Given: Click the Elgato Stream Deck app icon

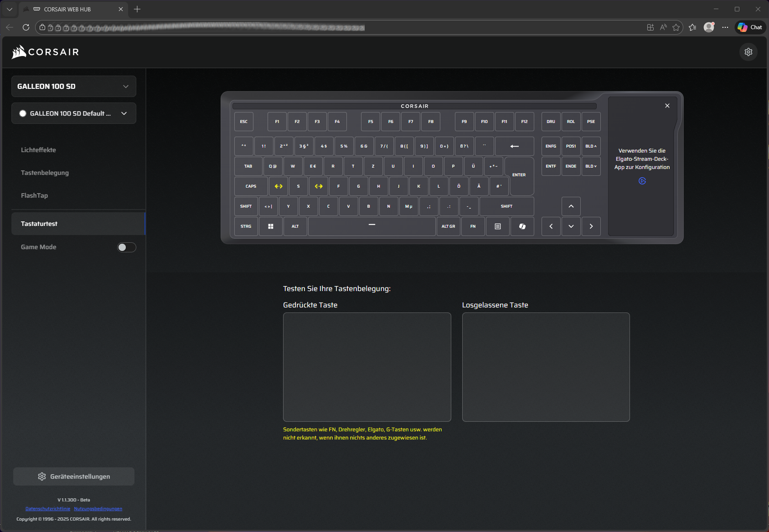Looking at the screenshot, I should tap(642, 181).
